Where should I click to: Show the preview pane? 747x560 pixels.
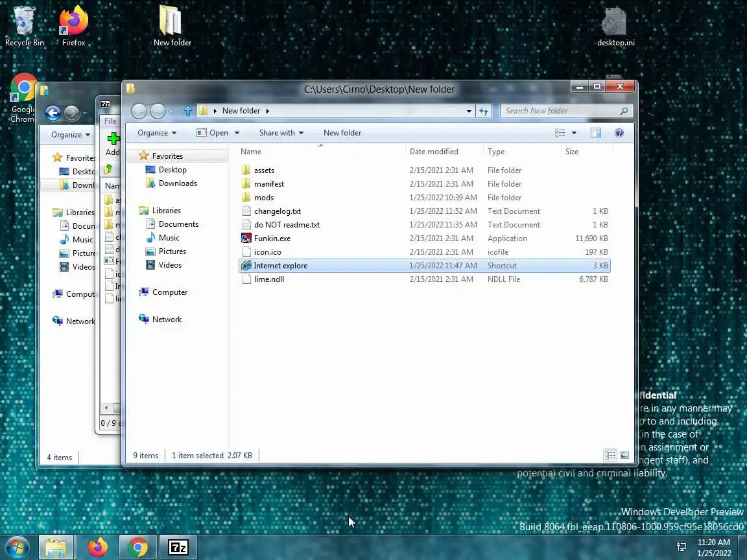click(595, 133)
